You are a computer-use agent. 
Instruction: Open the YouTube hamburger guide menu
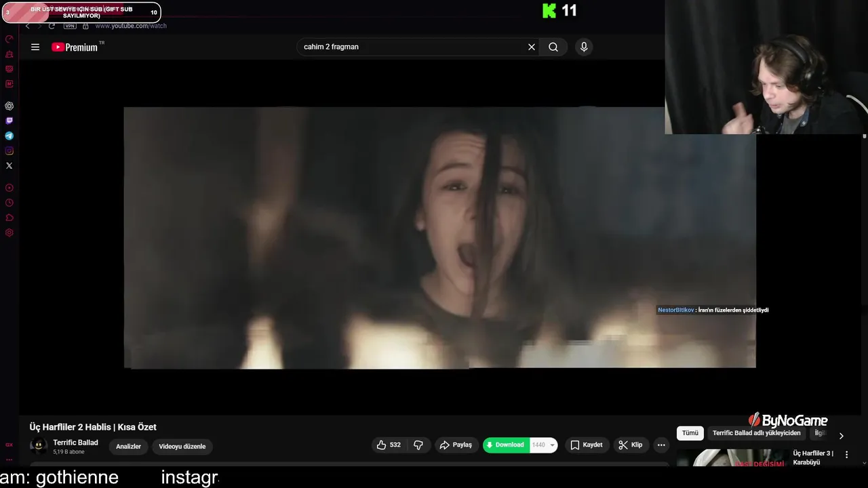[x=35, y=47]
